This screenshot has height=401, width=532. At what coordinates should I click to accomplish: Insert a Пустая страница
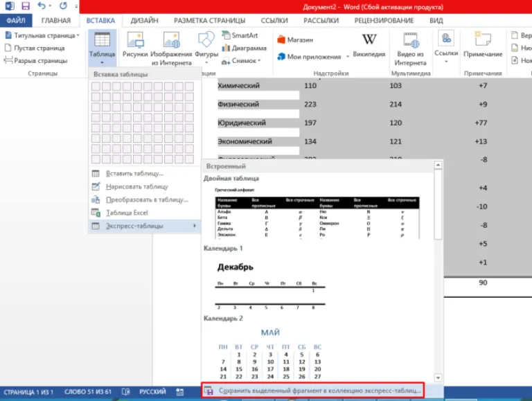35,48
